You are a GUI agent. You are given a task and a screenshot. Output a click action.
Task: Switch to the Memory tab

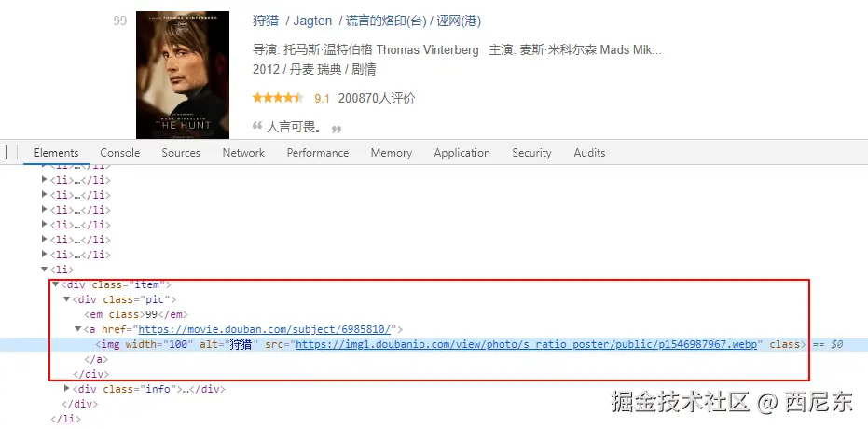point(392,153)
